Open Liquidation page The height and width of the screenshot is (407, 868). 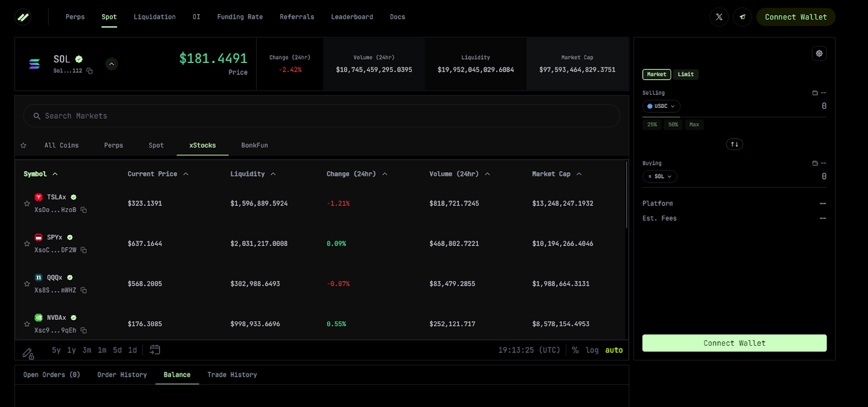[155, 17]
